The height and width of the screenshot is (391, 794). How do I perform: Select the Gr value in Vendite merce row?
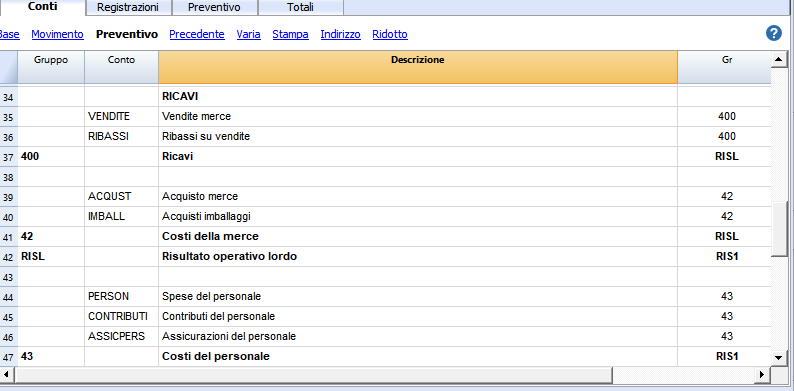[x=725, y=116]
